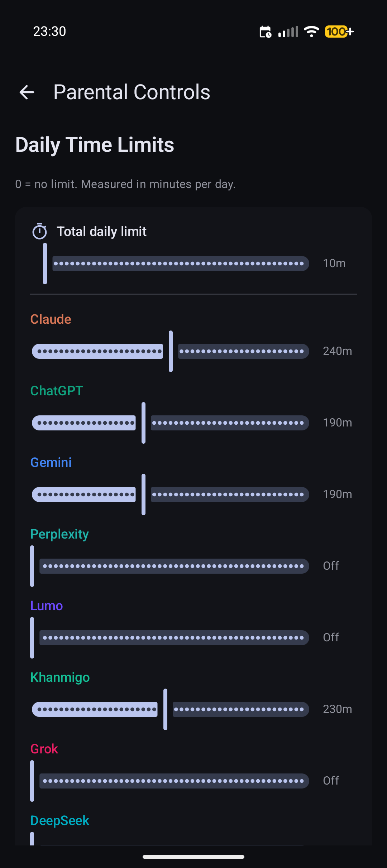
Task: Set the Perplexity limit slider
Action: pos(33,566)
